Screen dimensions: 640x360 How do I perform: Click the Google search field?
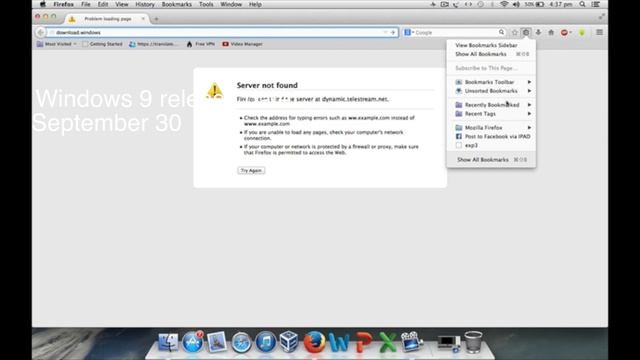456,32
